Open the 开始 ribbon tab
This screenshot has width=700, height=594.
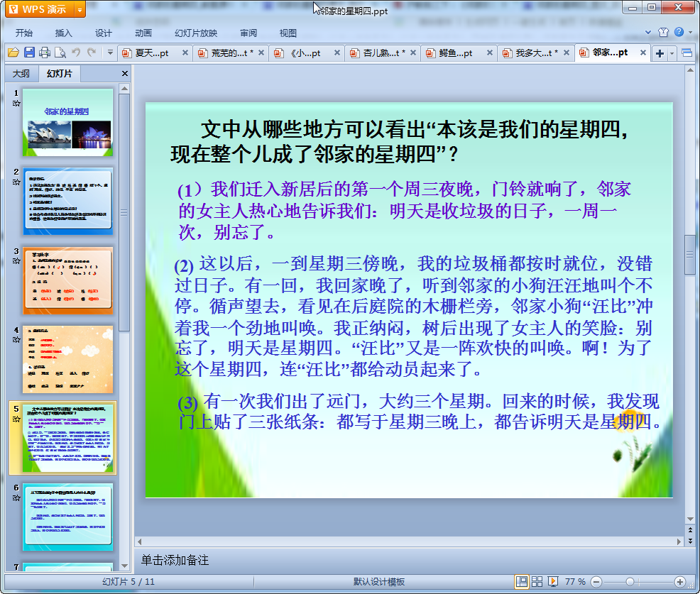24,33
